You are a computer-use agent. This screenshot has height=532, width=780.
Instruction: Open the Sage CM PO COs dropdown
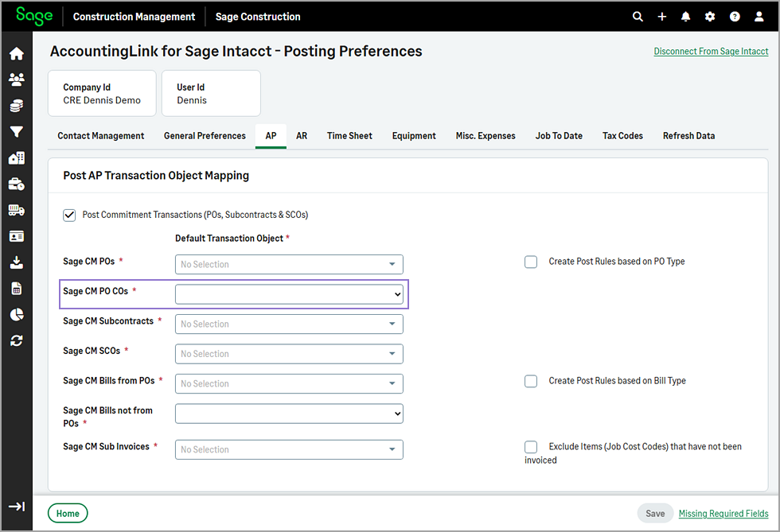click(289, 294)
